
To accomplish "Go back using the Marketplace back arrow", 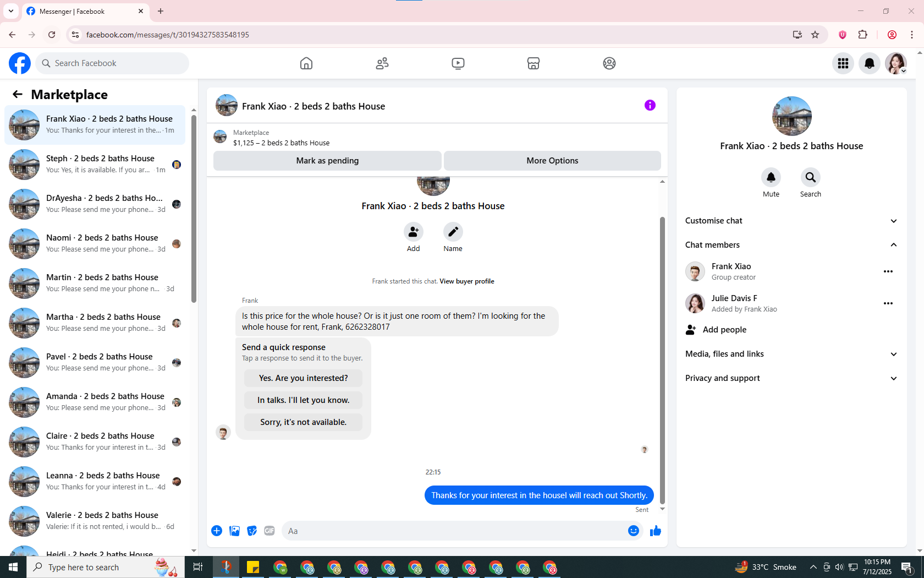I will tap(18, 94).
